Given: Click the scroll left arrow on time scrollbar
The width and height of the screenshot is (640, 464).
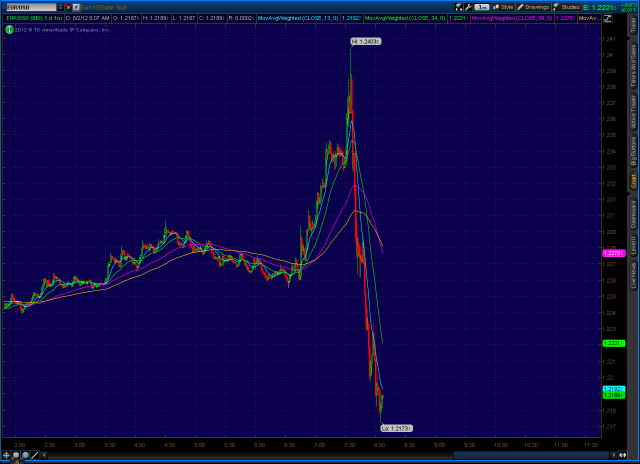Looking at the screenshot, I should coord(44,455).
